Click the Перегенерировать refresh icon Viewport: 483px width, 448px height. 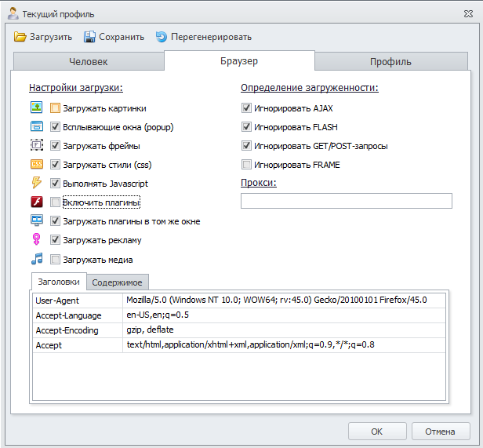162,37
